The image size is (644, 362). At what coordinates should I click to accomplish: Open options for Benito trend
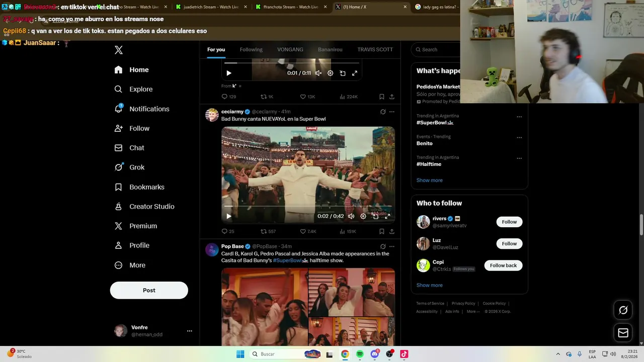click(519, 137)
